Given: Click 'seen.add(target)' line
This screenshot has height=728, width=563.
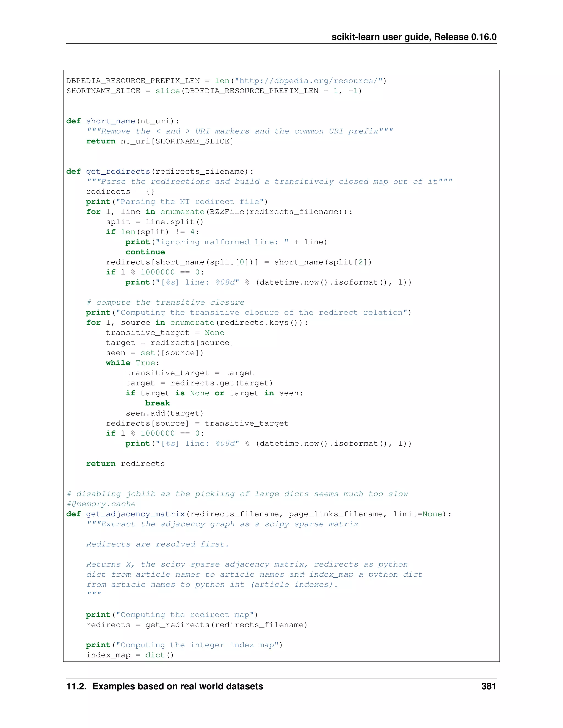Looking at the screenshot, I should coord(165,413).
